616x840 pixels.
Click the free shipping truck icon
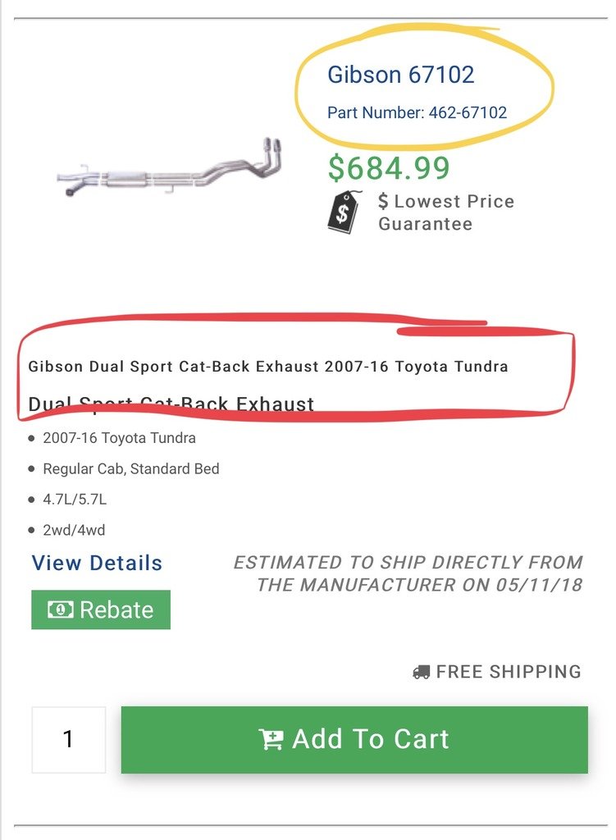click(422, 672)
